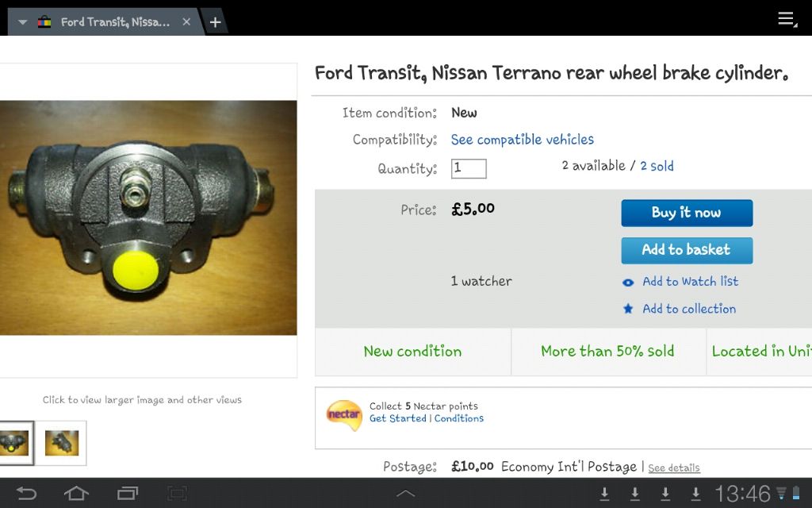Screen dimensions: 812x508
Task: Click the eye icon beside Watch list
Action: pos(628,283)
